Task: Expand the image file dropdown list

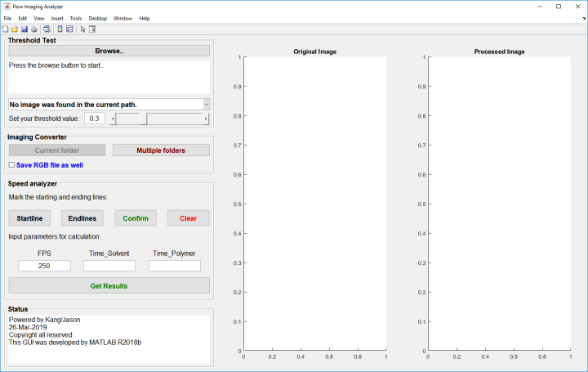Action: [x=206, y=105]
